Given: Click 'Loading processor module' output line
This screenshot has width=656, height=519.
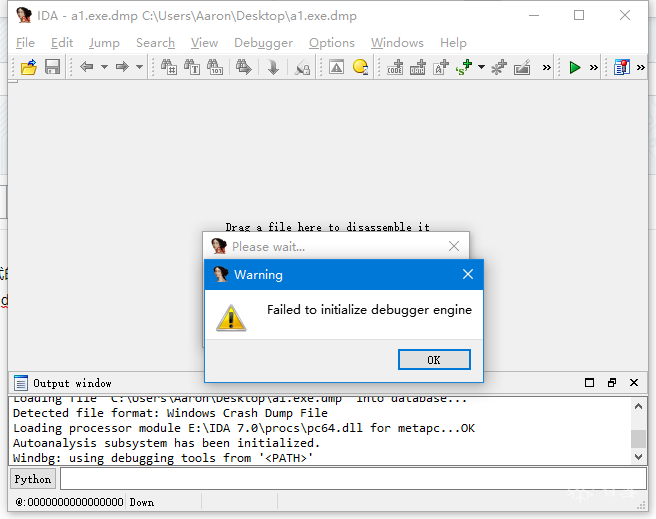Looking at the screenshot, I should (x=244, y=428).
